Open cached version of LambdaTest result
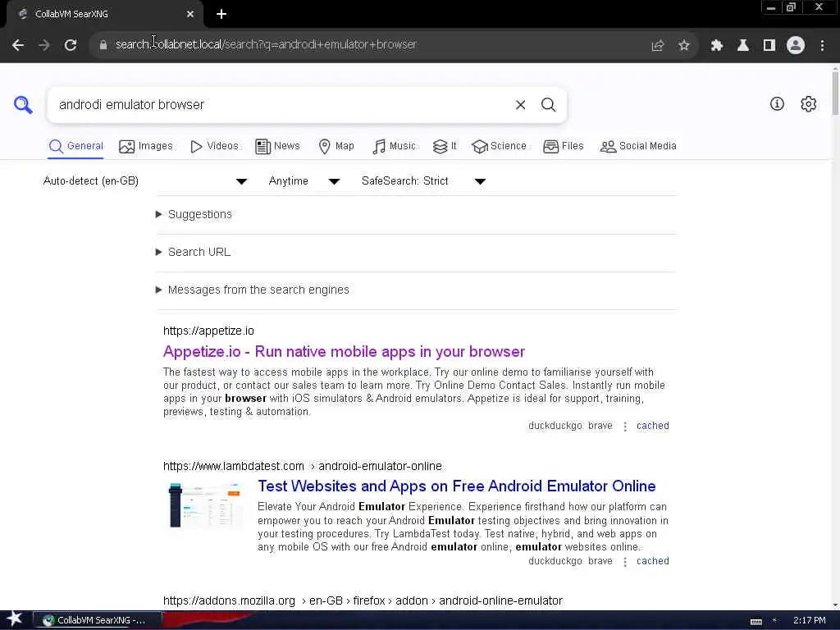 [652, 561]
